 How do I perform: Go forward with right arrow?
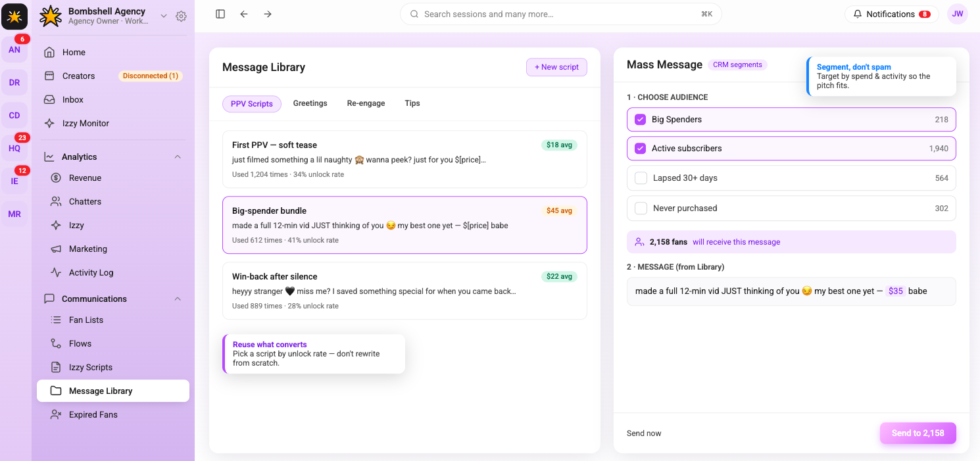[x=268, y=14]
